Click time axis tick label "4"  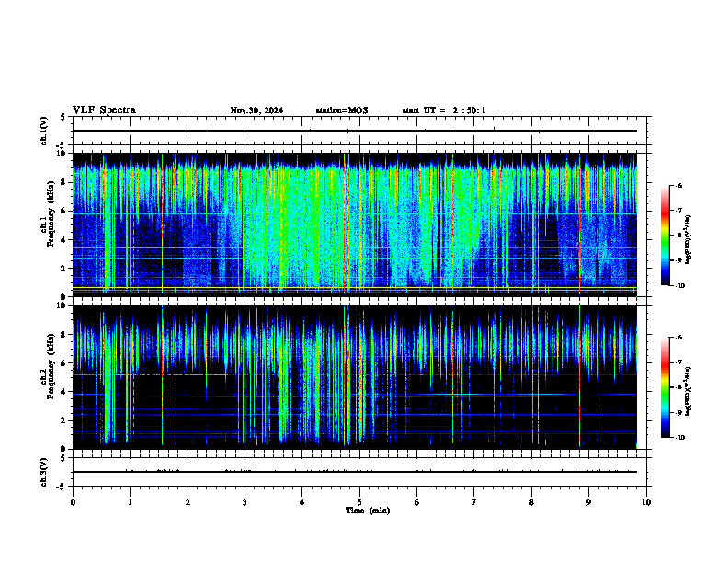click(x=302, y=502)
